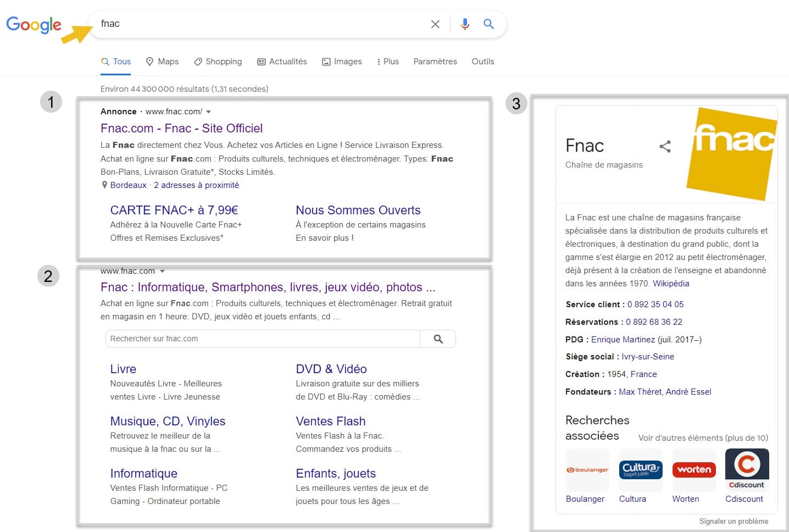
Task: Open the Cultura logo thumbnail
Action: click(x=641, y=470)
